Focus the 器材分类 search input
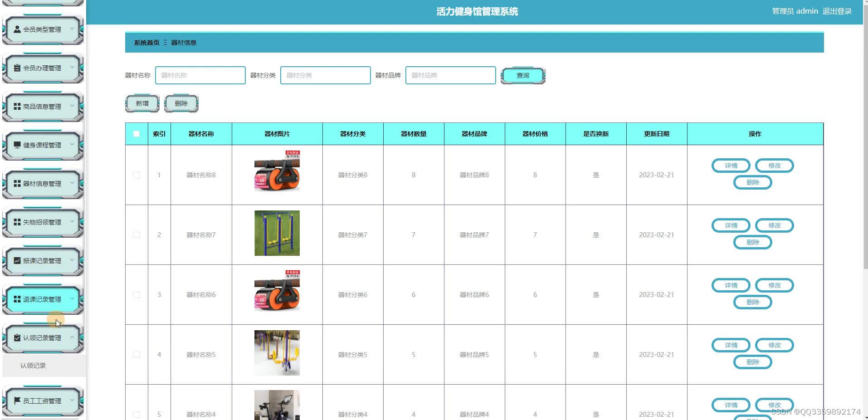 (x=326, y=75)
